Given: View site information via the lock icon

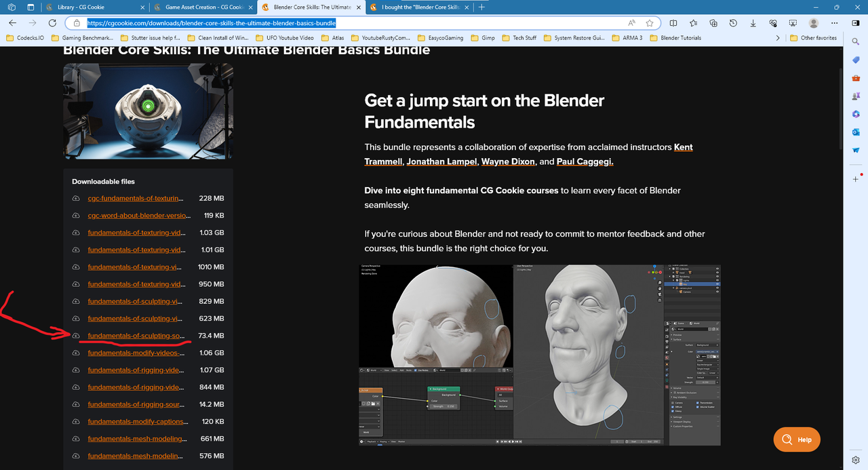Looking at the screenshot, I should pyautogui.click(x=78, y=22).
